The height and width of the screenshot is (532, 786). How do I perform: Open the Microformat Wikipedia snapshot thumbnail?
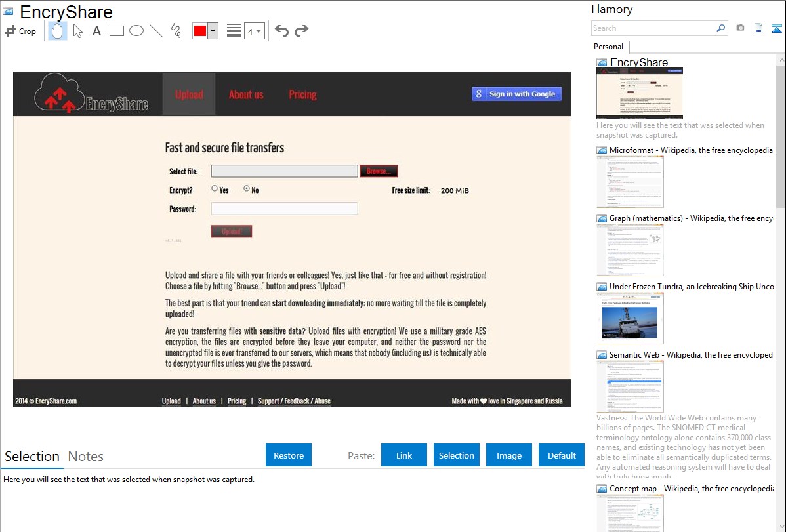[630, 182]
